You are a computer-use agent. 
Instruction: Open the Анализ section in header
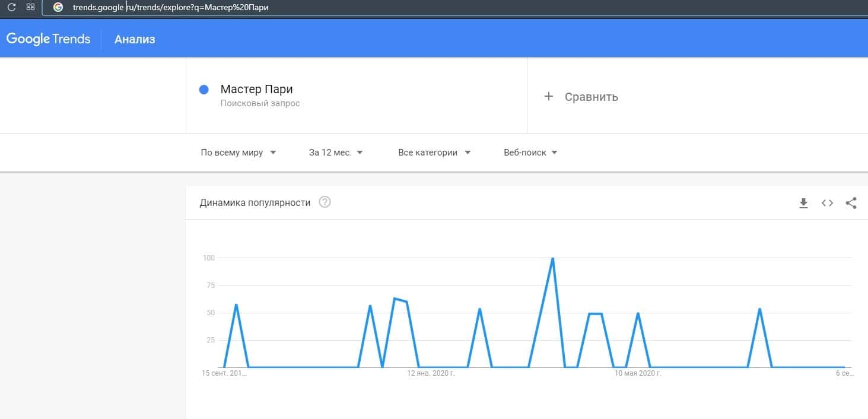(135, 40)
